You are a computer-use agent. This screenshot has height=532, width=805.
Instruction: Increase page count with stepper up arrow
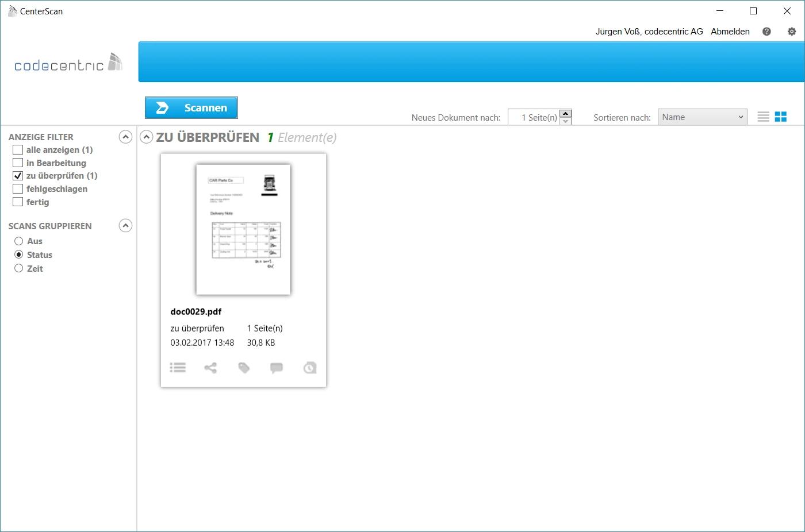(565, 114)
